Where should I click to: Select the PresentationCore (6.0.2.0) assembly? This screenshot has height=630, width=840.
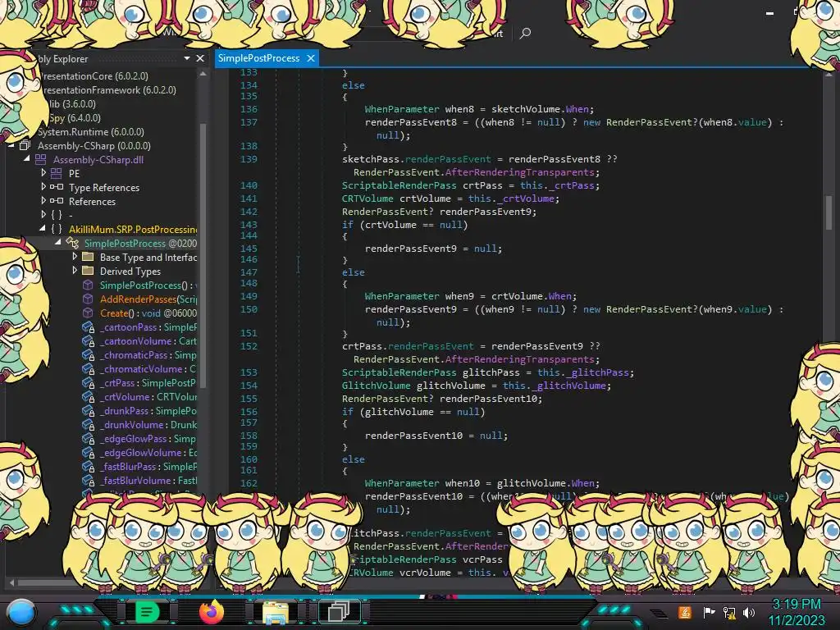(95, 76)
